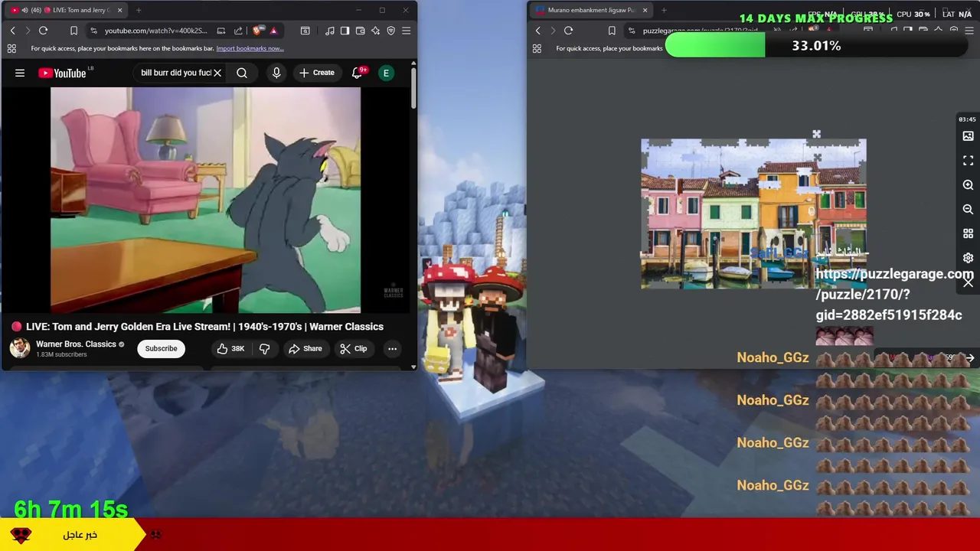
Task: Reload the YouTube page
Action: (43, 31)
